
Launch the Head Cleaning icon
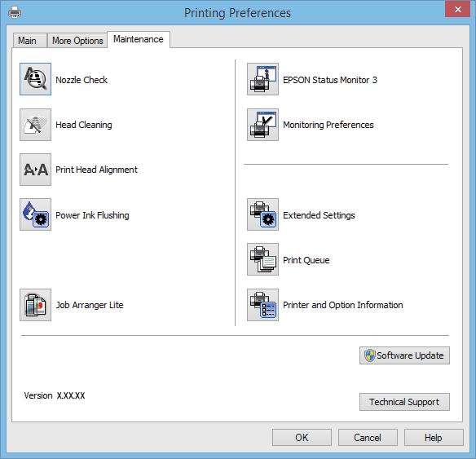(x=36, y=125)
